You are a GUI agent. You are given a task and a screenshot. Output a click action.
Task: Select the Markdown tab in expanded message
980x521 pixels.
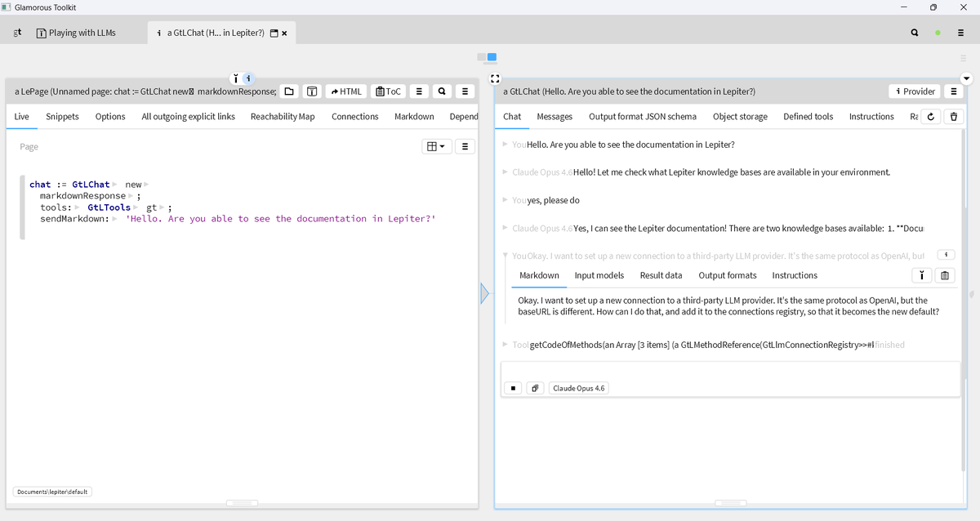[x=539, y=275]
